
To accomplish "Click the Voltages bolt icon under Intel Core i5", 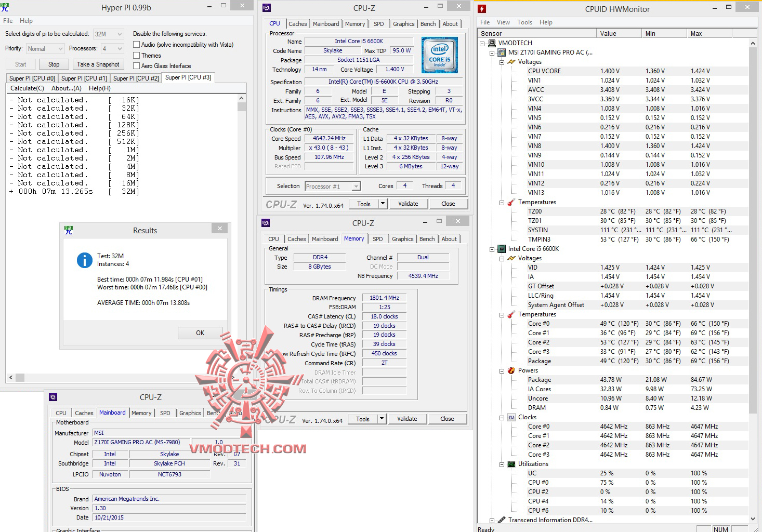I will [511, 258].
